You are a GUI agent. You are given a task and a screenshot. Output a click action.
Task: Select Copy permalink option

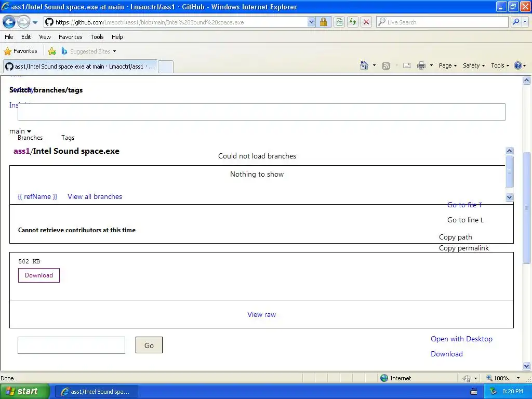[x=464, y=248]
